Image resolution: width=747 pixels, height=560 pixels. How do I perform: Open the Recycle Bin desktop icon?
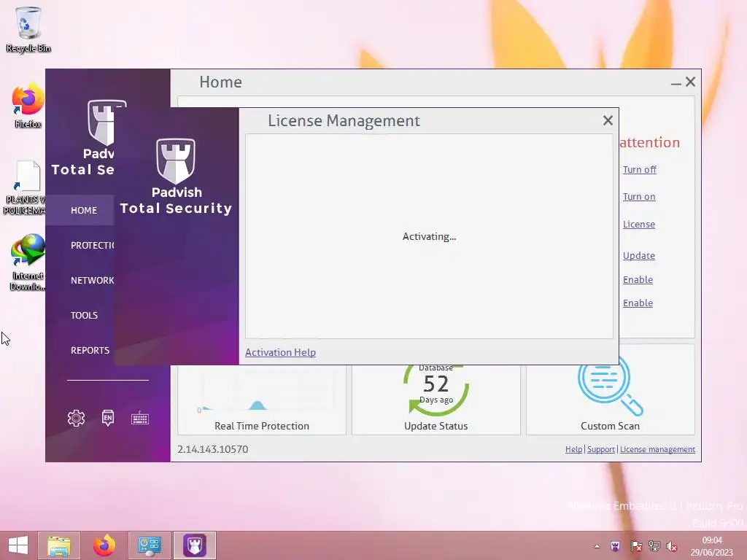pyautogui.click(x=28, y=29)
